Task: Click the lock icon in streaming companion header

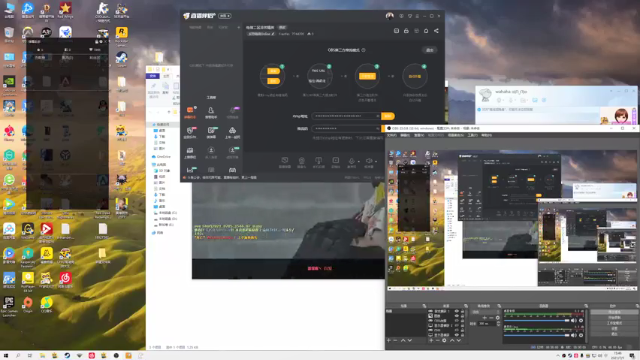Action: 406,31
